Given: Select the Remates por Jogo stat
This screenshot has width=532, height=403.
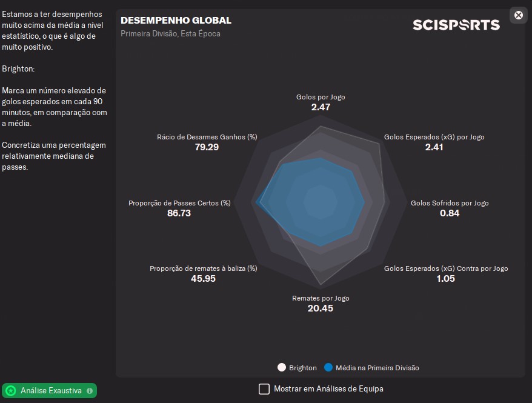Looking at the screenshot, I should [321, 298].
